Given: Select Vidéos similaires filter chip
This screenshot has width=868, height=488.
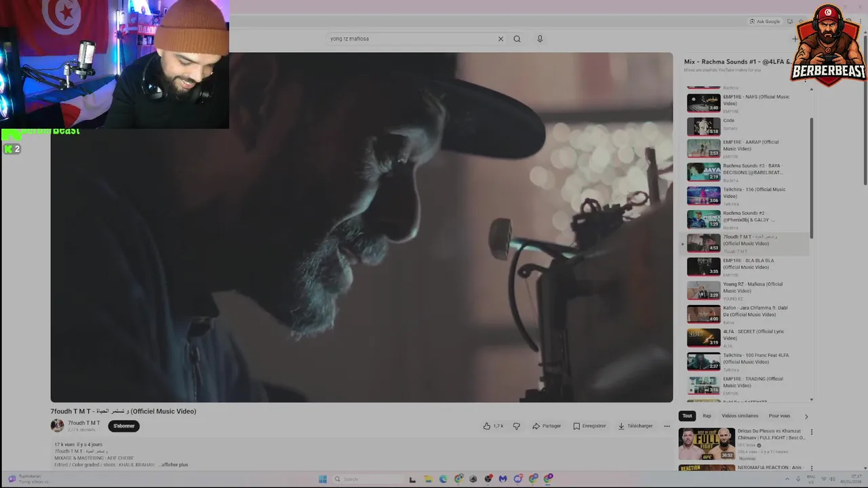Looking at the screenshot, I should tap(740, 415).
